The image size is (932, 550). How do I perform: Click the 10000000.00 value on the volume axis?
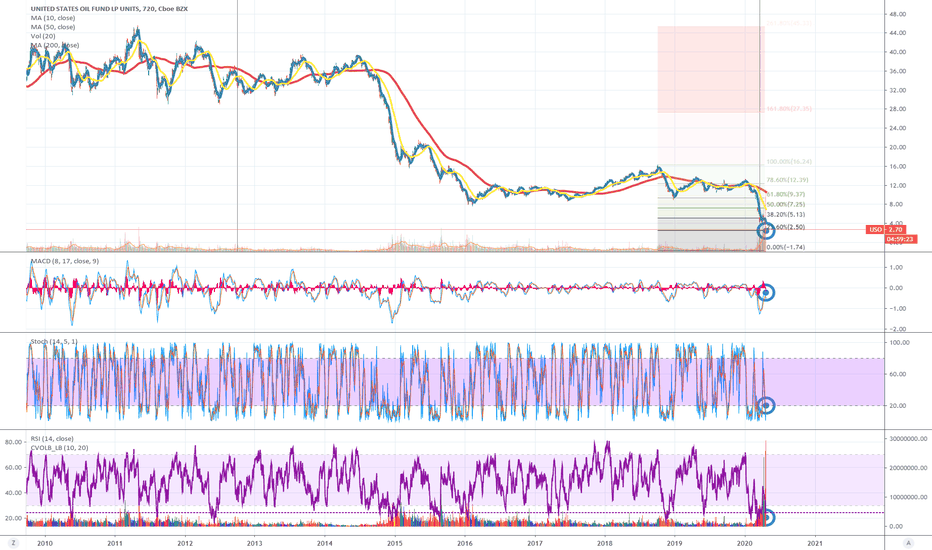(x=908, y=497)
